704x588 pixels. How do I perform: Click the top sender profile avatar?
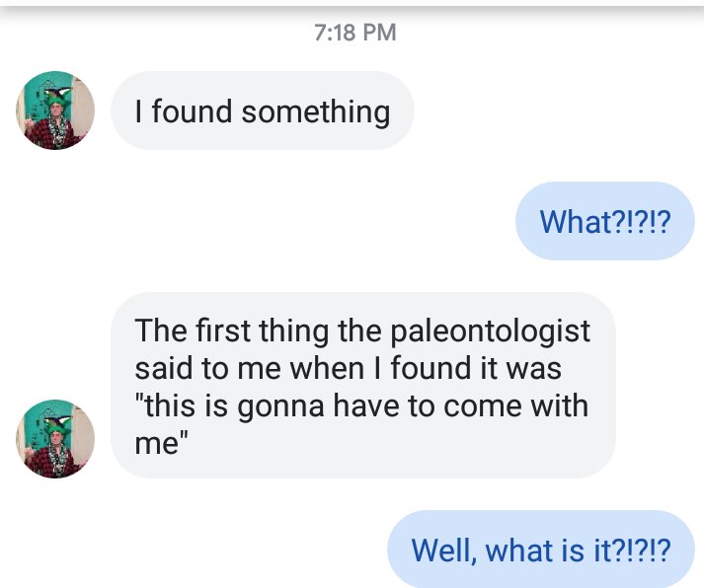55,110
